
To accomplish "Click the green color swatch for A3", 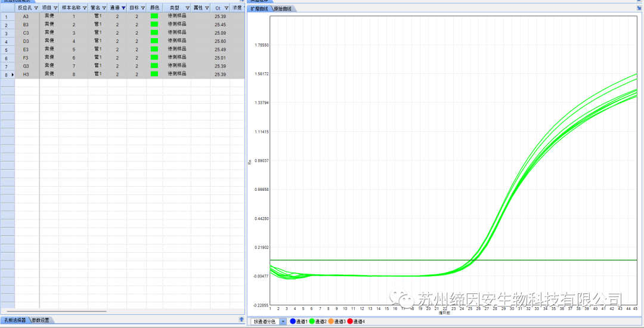I will 154,16.
